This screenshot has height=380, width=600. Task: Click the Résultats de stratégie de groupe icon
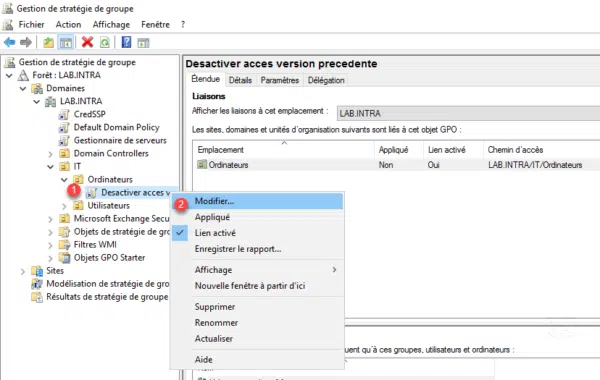[x=37, y=297]
